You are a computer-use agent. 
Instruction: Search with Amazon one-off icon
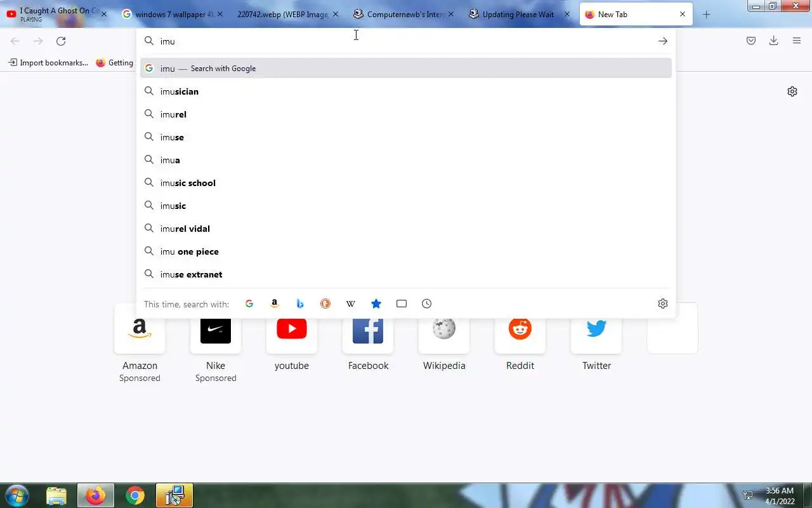[275, 304]
